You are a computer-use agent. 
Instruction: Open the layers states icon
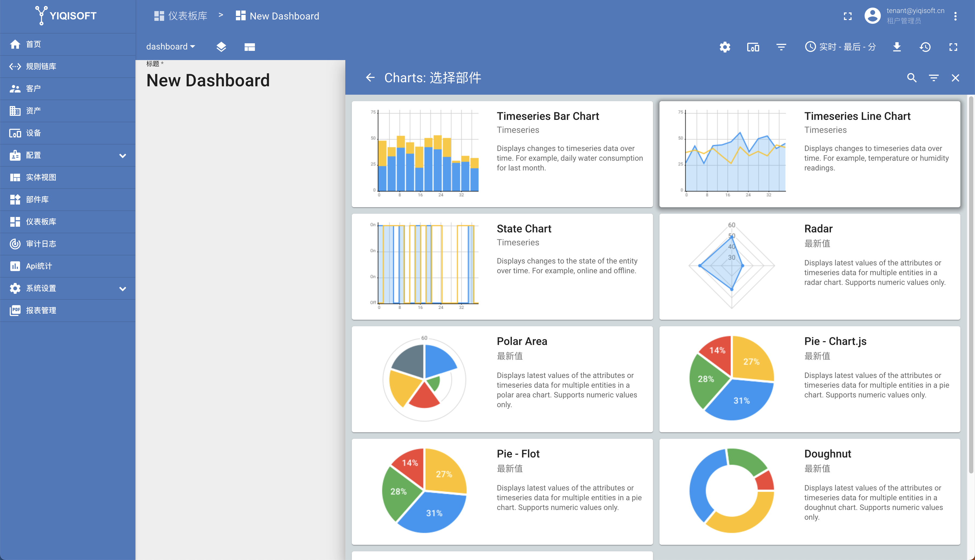click(221, 47)
